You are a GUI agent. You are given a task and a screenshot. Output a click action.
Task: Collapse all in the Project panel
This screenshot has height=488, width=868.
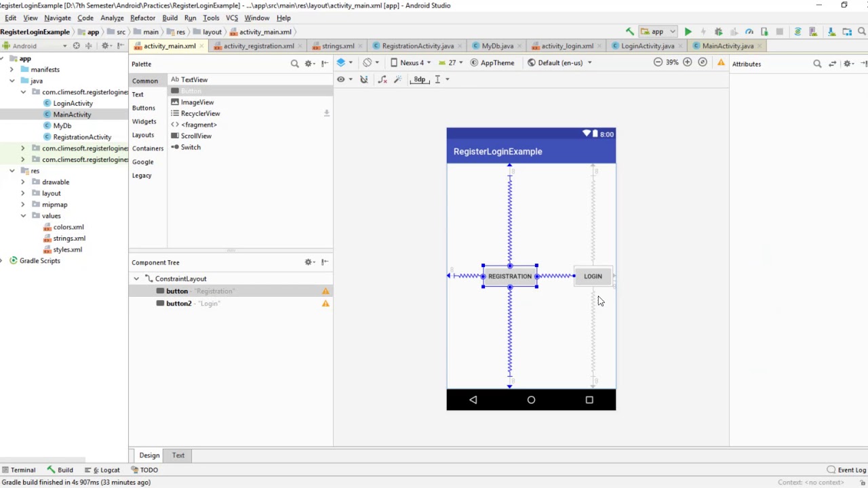(x=89, y=46)
